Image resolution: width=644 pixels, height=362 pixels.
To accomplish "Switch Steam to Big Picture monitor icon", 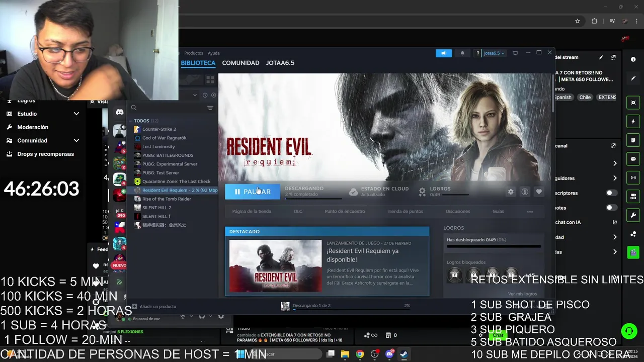I will tap(515, 53).
